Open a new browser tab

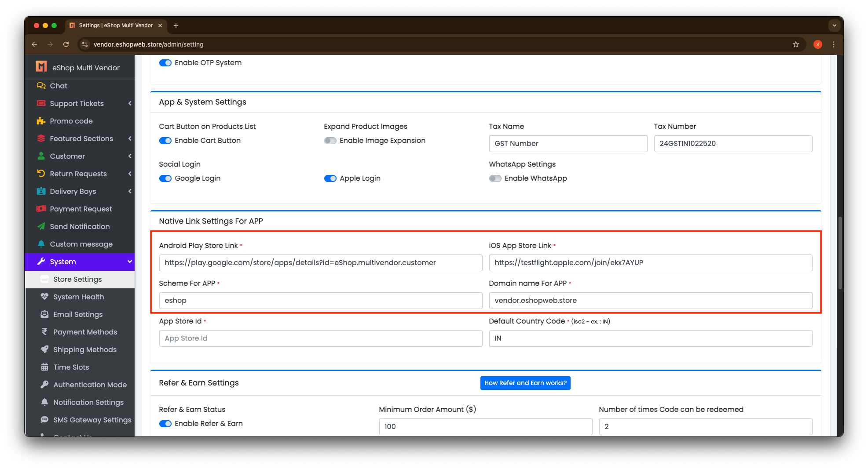pyautogui.click(x=176, y=25)
